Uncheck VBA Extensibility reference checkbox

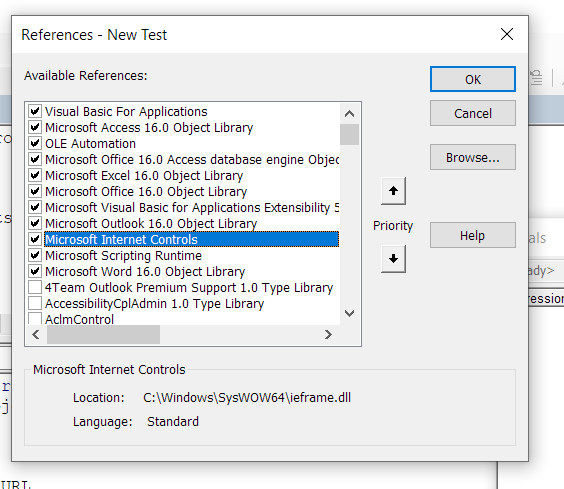pos(35,207)
